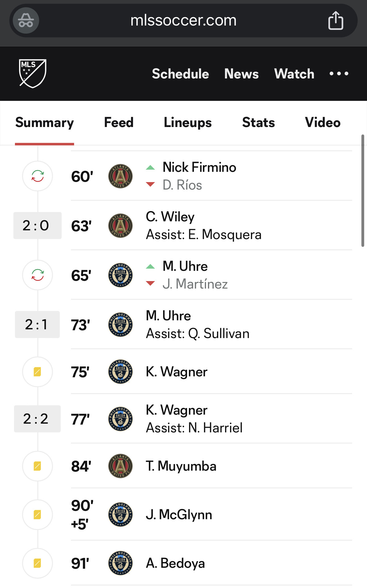367x588 pixels.
Task: Open the three-dot more menu
Action: [x=339, y=74]
